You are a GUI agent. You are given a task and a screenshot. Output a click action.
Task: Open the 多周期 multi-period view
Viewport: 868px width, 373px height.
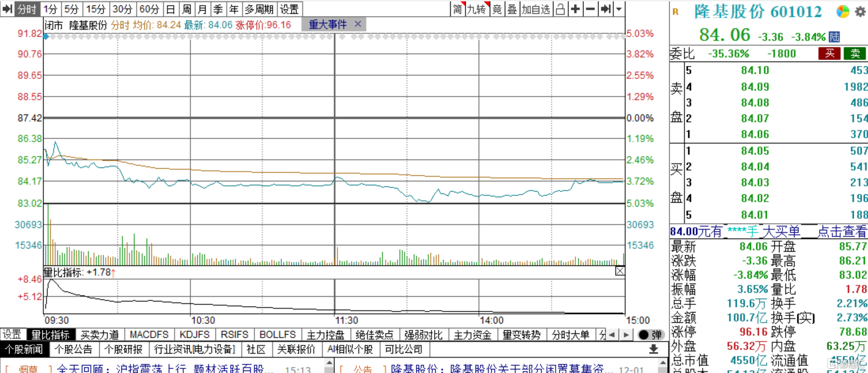(x=259, y=9)
